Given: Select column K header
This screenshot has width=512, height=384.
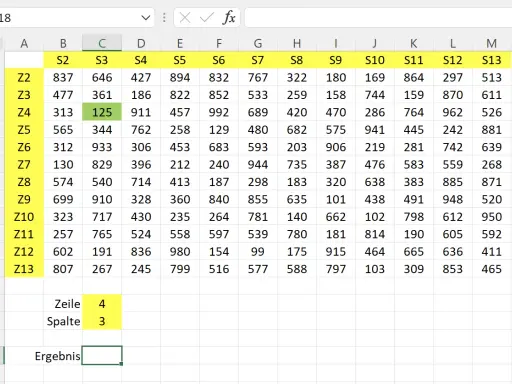Looking at the screenshot, I should click(x=414, y=43).
